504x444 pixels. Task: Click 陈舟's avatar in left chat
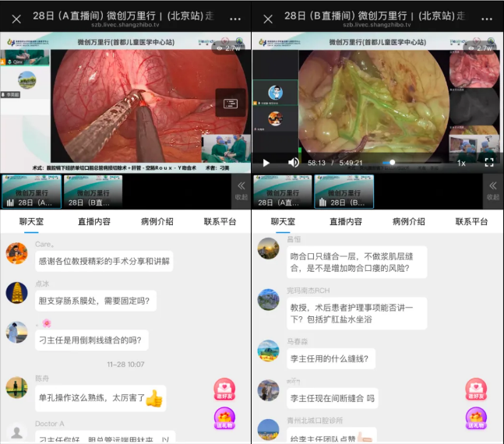[x=16, y=387]
